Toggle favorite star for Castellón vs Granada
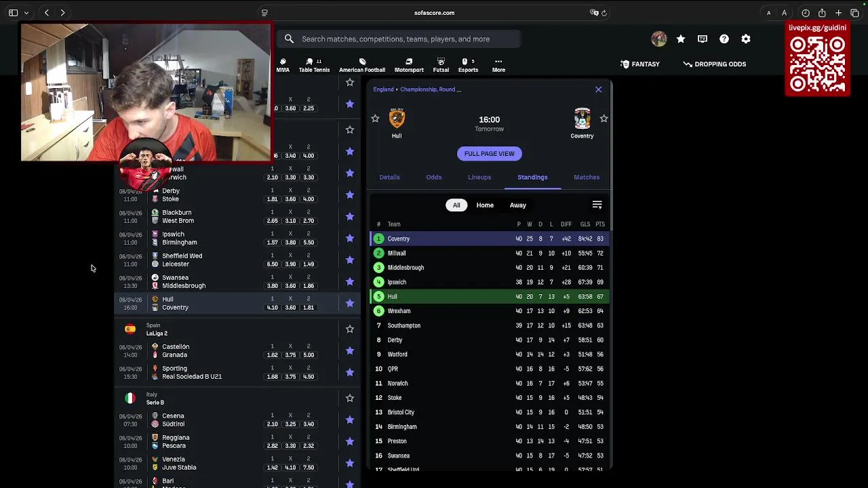 click(350, 350)
